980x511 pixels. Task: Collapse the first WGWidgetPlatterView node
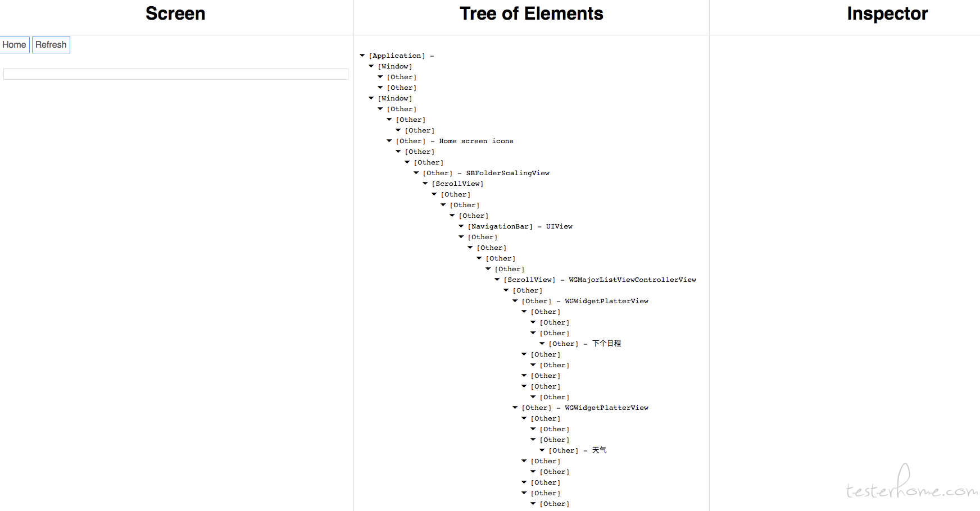click(515, 301)
